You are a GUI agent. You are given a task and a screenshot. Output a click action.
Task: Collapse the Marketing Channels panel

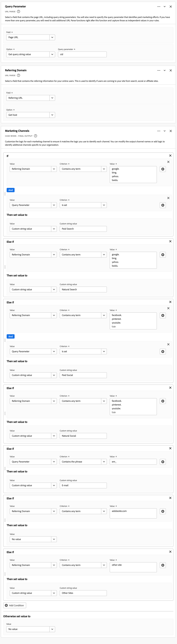(x=164, y=131)
